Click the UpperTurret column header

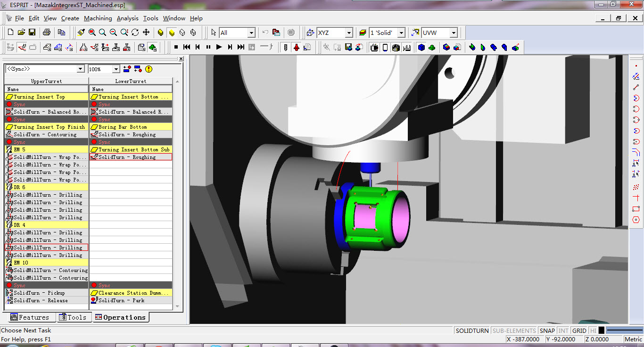coord(47,81)
